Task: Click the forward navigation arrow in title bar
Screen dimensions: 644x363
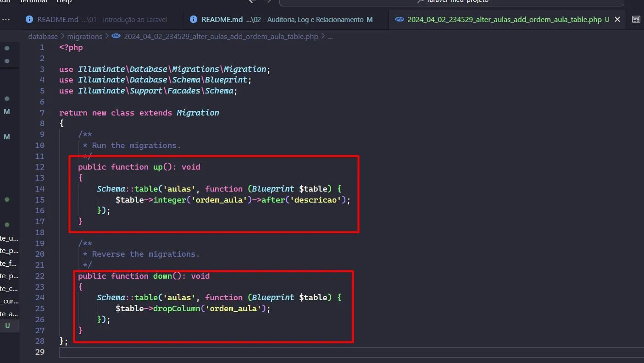Action: coord(268,1)
